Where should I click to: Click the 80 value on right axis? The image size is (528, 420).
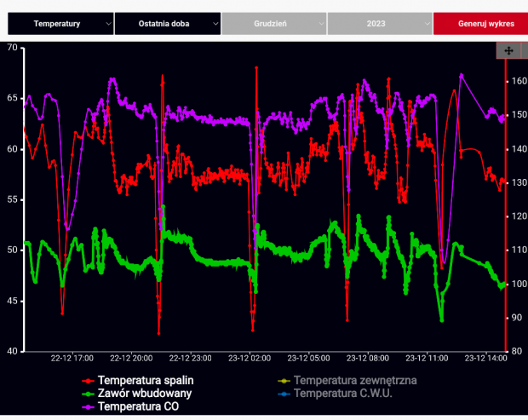click(x=517, y=351)
